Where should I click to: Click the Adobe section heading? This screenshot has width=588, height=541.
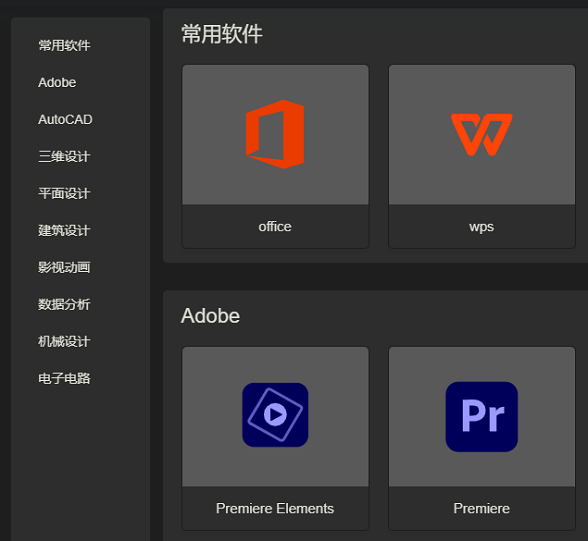210,316
